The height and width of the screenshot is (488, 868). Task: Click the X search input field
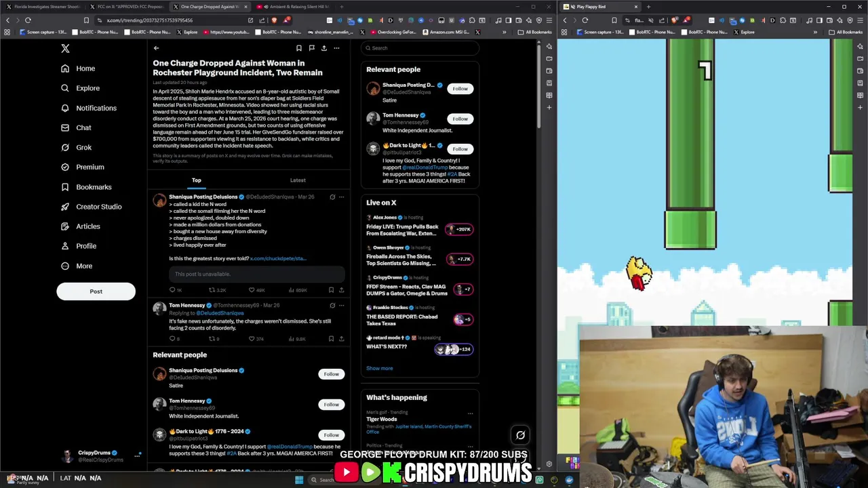click(420, 48)
